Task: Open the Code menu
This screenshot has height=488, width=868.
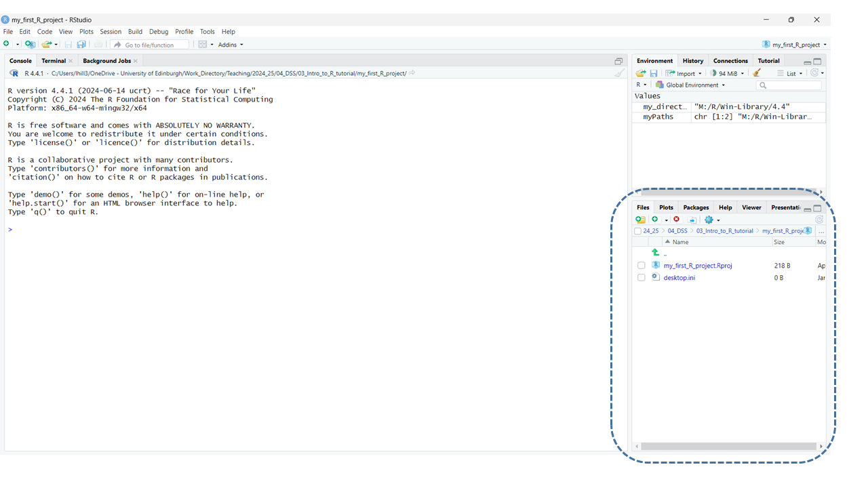Action: tap(45, 32)
